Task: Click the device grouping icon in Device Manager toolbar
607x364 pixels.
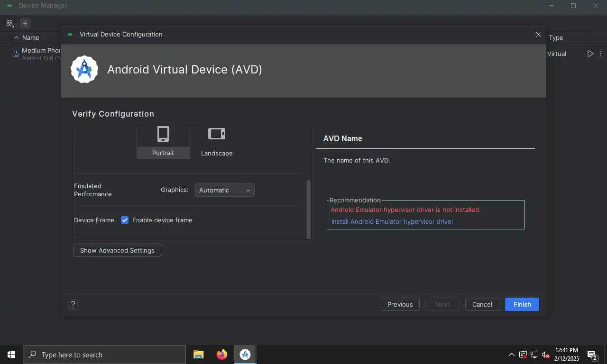Action: coord(9,23)
